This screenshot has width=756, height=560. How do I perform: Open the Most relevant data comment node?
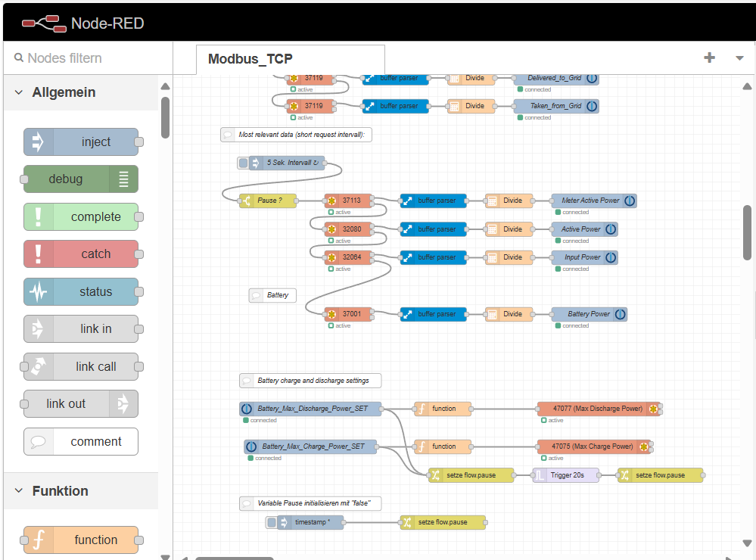(x=296, y=135)
